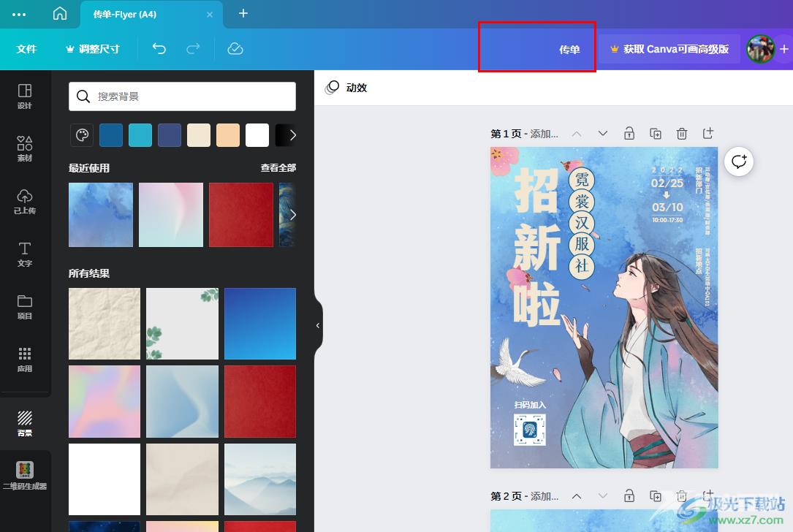
Task: Open the 文件 menu
Action: 26,49
